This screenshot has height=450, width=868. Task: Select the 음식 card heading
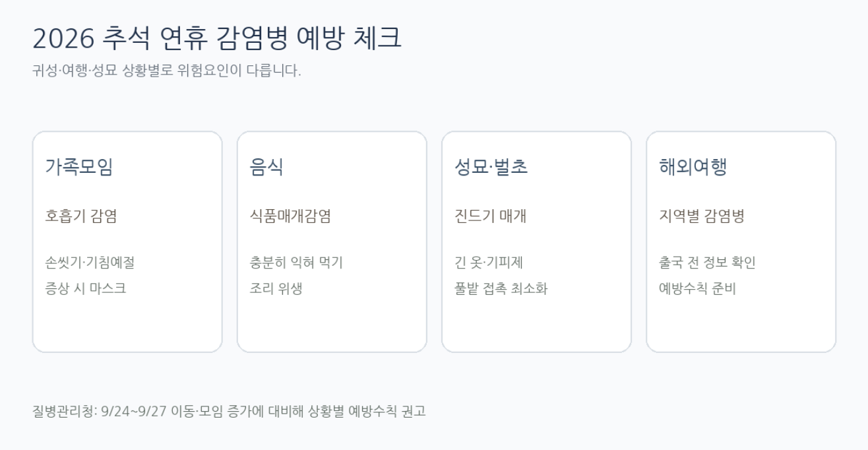[x=266, y=167]
